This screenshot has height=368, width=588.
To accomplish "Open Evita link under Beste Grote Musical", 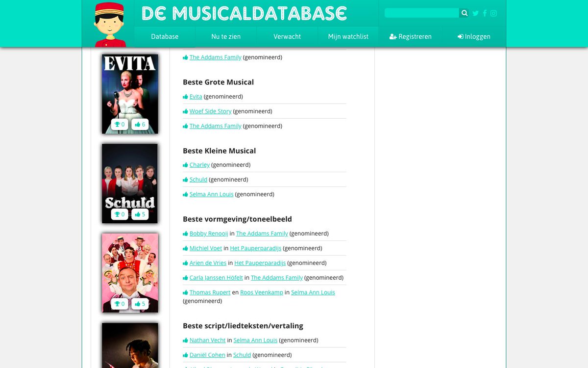I will (196, 97).
